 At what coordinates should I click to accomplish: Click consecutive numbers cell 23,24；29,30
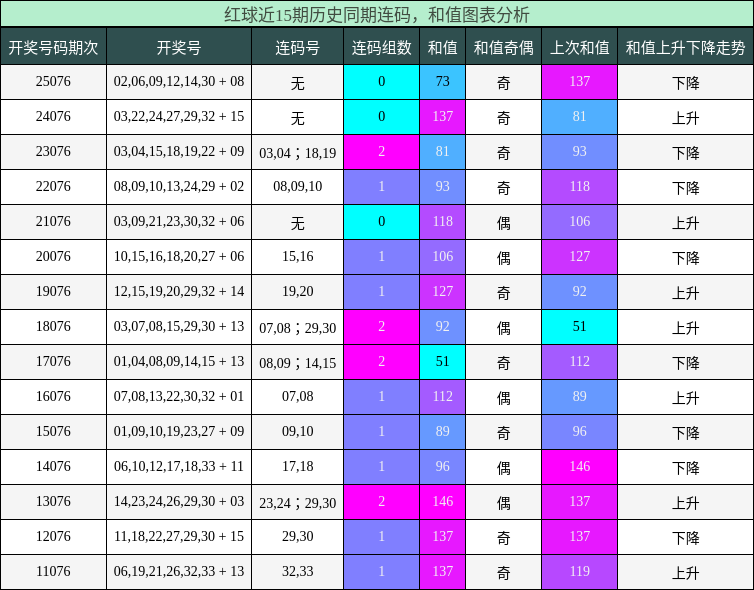(x=298, y=502)
